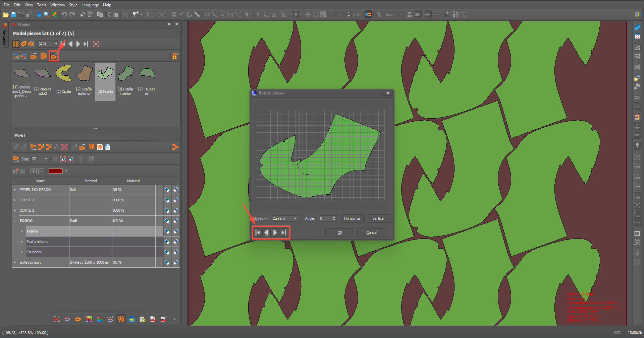Click the save disk icon in main toolbar
This screenshot has height=338, width=644.
pyautogui.click(x=13, y=14)
